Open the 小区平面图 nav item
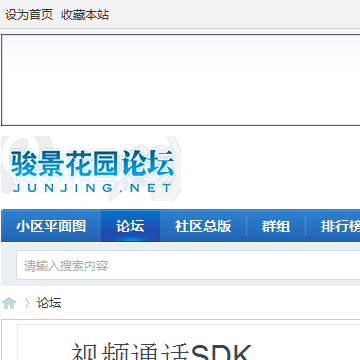 [x=51, y=226]
